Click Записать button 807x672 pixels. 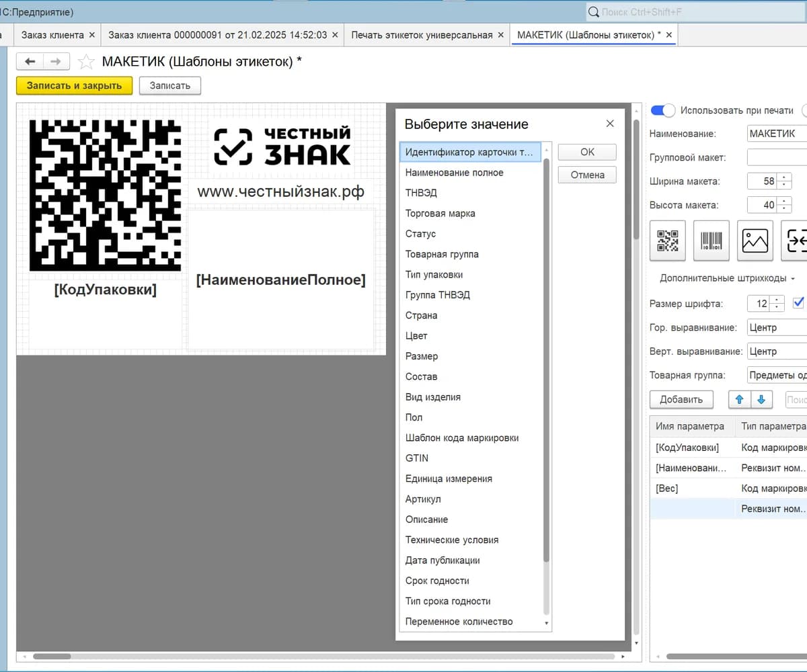tap(169, 85)
